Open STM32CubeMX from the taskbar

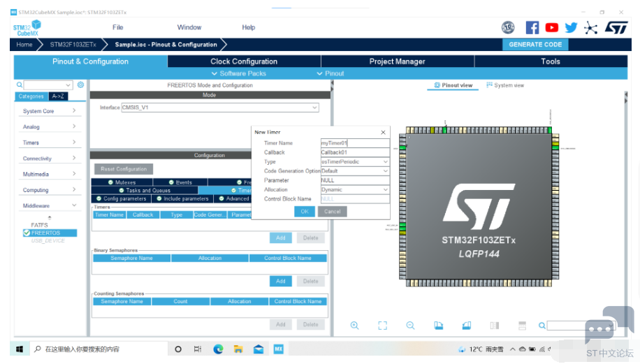(278, 349)
